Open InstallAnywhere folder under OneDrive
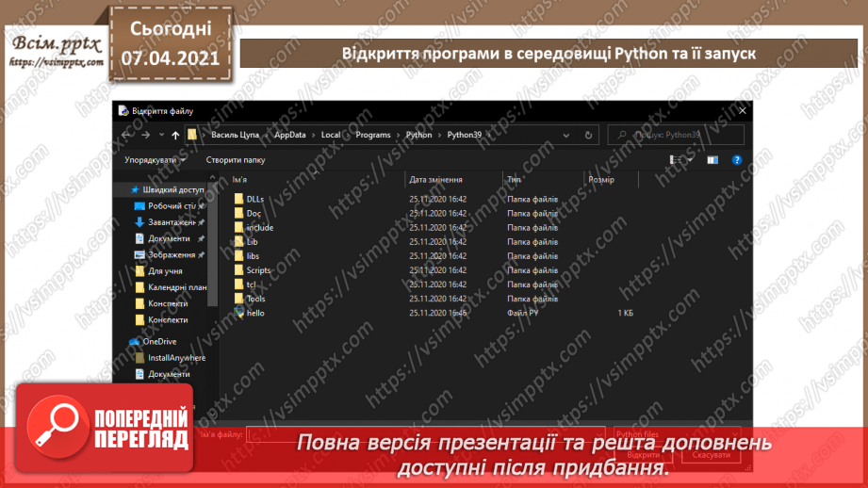The width and height of the screenshot is (868, 488). tap(171, 358)
